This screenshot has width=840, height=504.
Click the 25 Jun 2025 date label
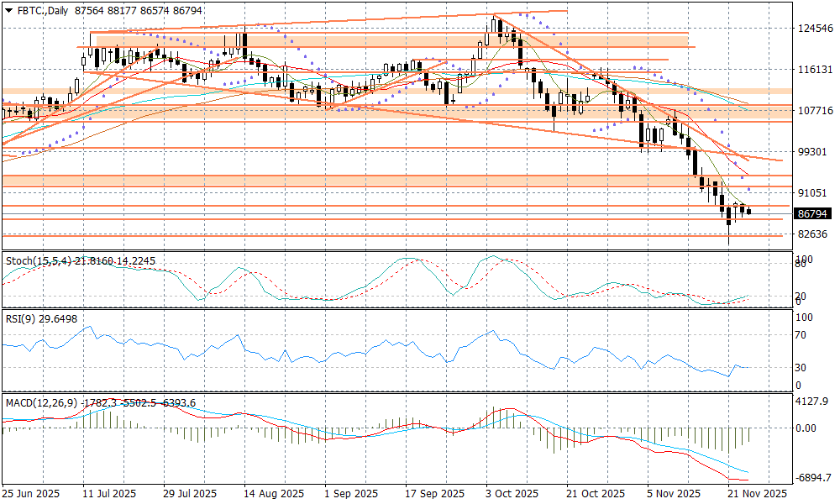pyautogui.click(x=29, y=494)
